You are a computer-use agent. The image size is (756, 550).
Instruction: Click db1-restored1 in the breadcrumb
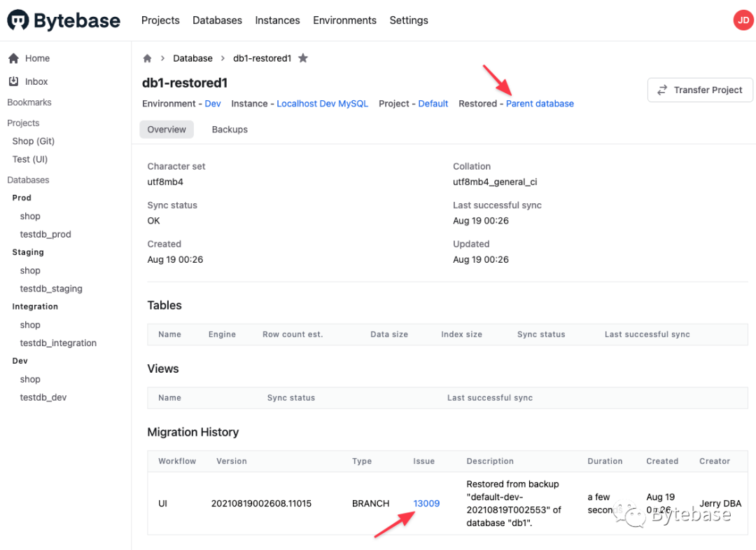point(262,58)
